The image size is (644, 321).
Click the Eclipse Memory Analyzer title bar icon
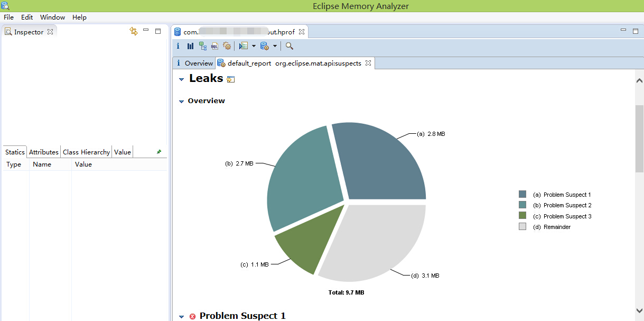pos(5,5)
